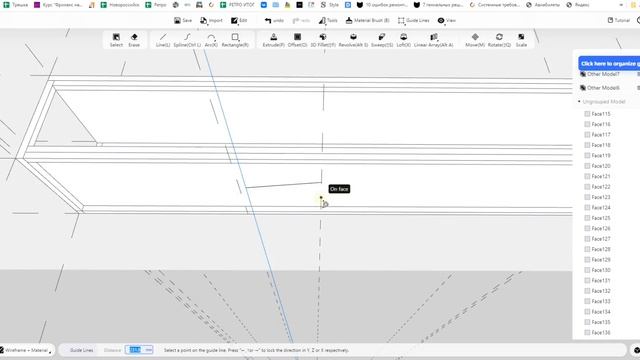Open the Edit menu
640x360 pixels.
click(x=239, y=20)
